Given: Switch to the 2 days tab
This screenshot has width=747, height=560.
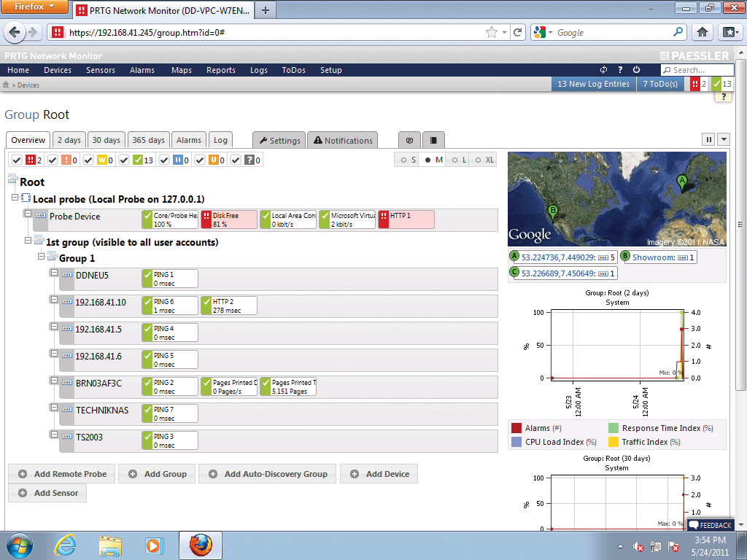Looking at the screenshot, I should (69, 140).
